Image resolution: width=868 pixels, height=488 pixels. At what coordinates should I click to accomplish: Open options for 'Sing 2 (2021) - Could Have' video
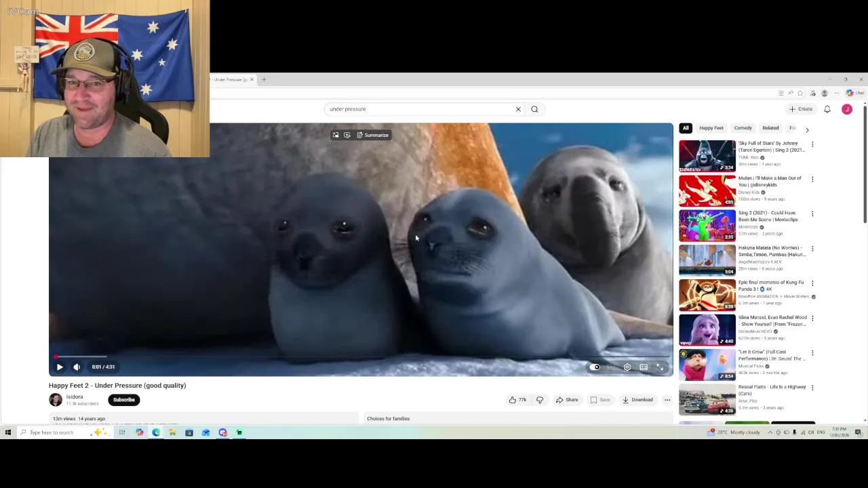click(812, 213)
